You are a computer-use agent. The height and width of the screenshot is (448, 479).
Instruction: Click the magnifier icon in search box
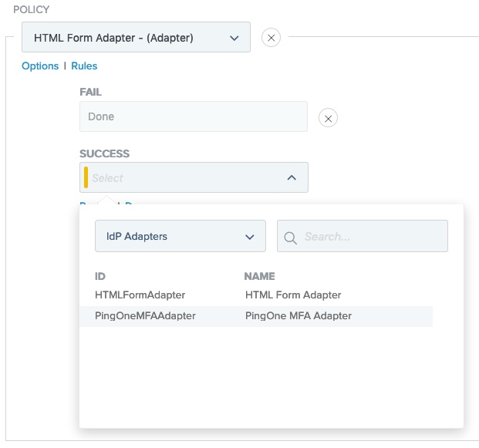pyautogui.click(x=291, y=237)
